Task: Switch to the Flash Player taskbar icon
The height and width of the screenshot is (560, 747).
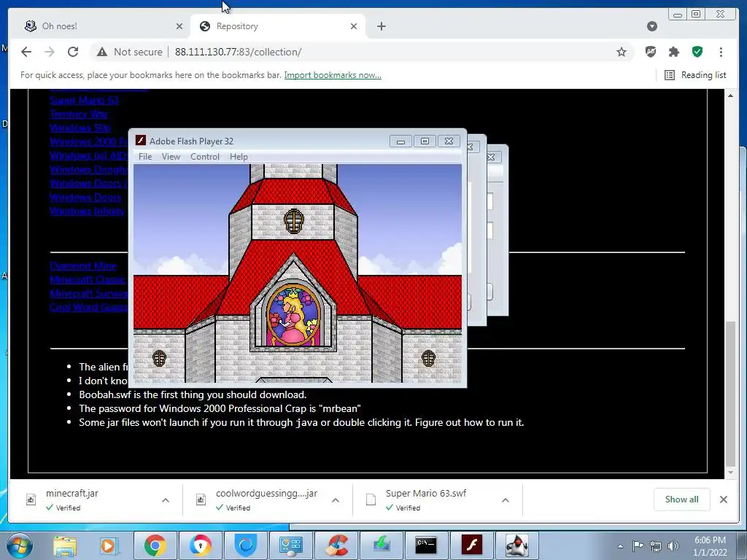Action: [x=472, y=545]
